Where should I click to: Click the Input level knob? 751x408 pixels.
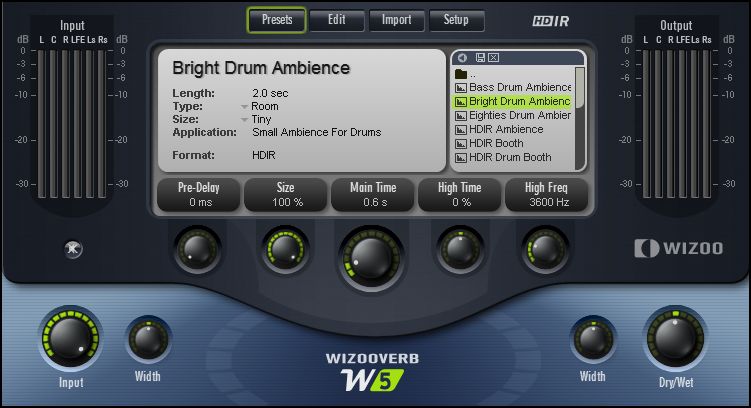pos(70,339)
